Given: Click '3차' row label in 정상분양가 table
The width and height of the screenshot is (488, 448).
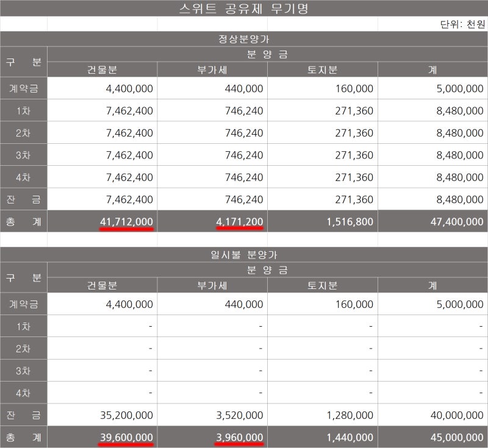Looking at the screenshot, I should [24, 155].
